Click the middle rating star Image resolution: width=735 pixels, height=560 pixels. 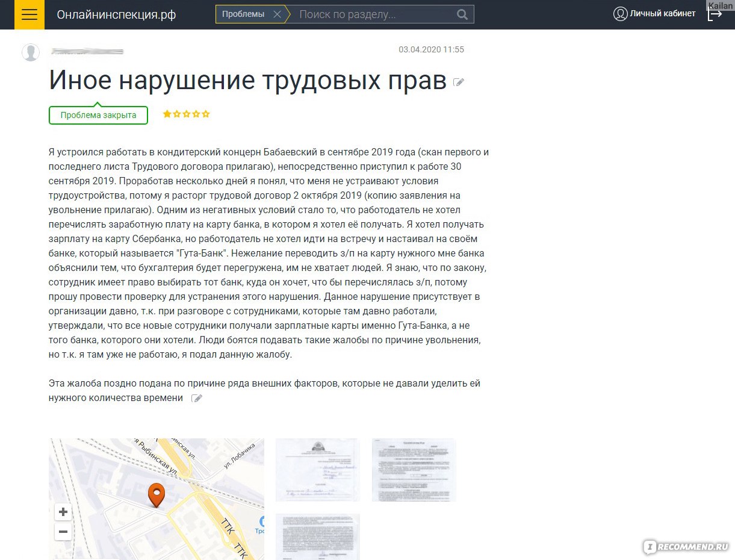pyautogui.click(x=187, y=114)
